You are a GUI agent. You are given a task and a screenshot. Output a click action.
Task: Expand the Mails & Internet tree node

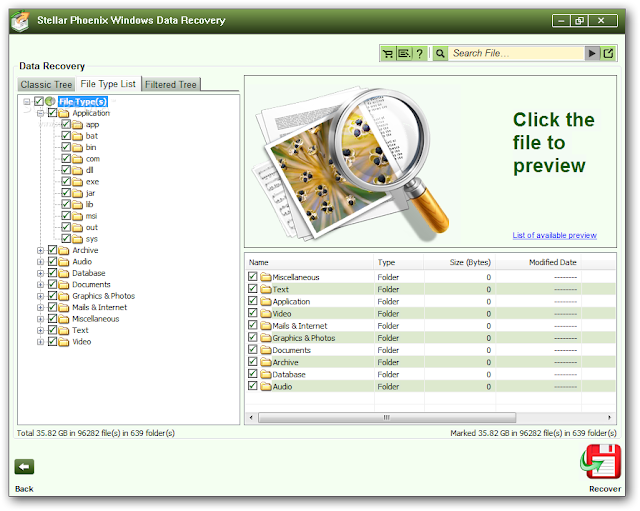[40, 307]
